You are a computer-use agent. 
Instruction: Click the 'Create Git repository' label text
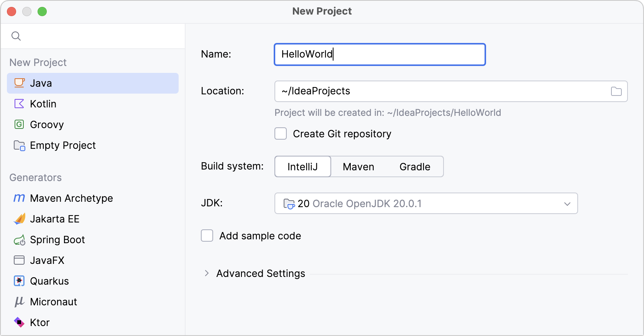pyautogui.click(x=342, y=134)
